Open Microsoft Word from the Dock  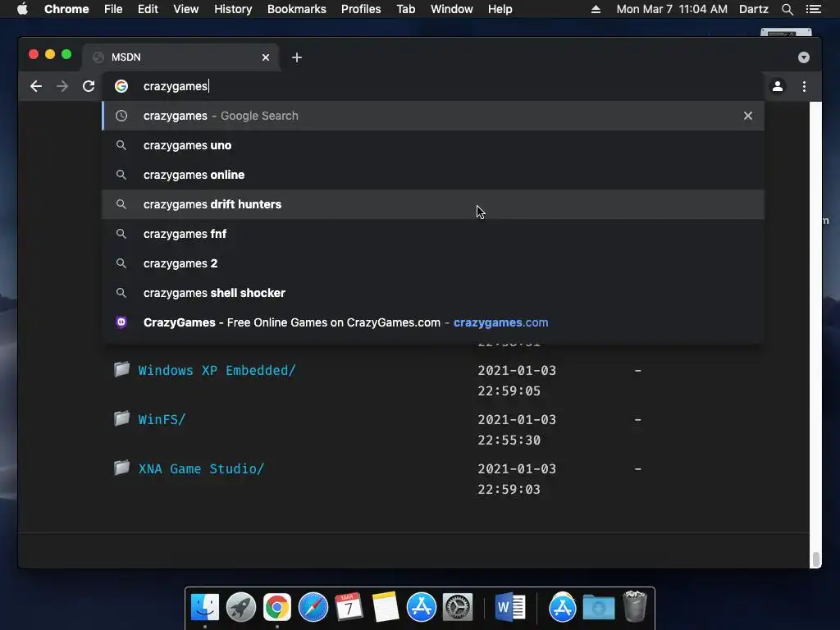point(510,608)
